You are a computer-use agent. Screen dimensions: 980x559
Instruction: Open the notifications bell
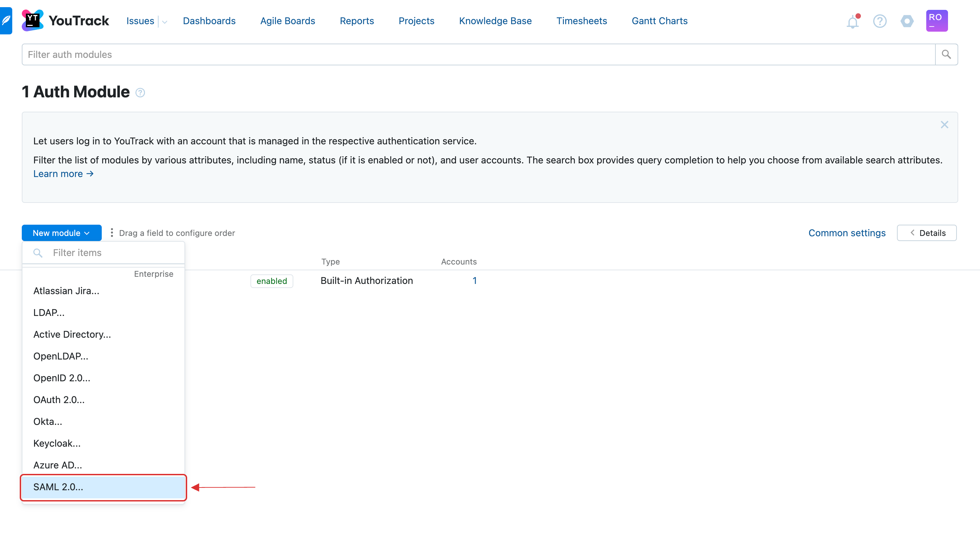(x=853, y=21)
